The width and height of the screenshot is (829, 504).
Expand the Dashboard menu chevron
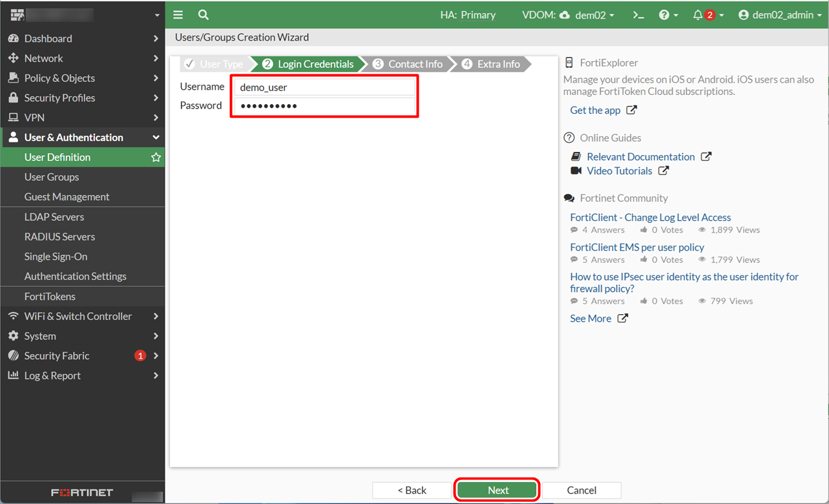click(x=156, y=39)
